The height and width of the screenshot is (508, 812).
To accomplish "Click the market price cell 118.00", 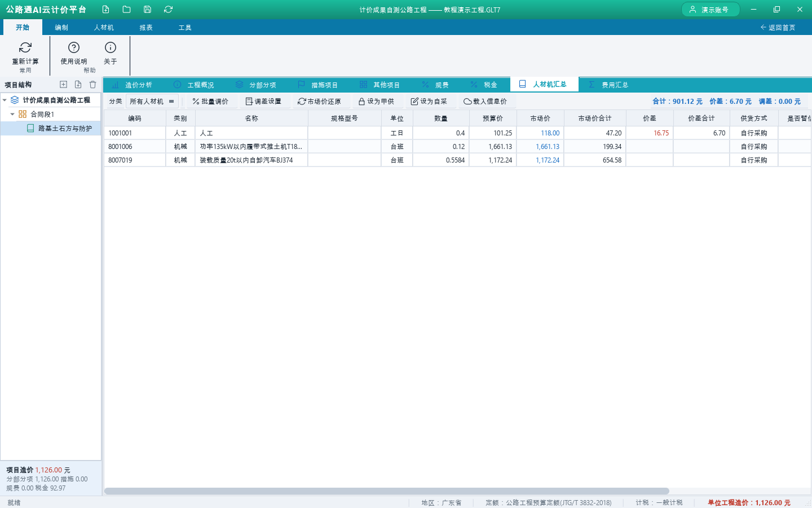I will pyautogui.click(x=540, y=133).
